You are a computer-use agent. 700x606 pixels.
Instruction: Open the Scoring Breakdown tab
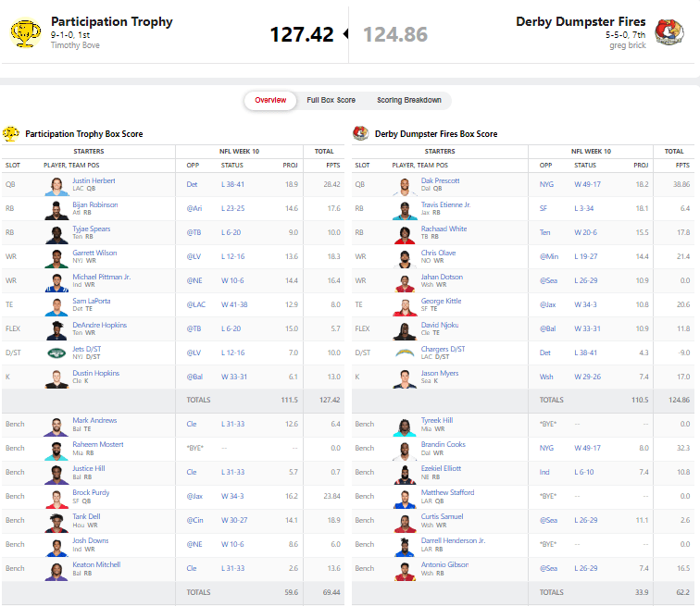(x=408, y=100)
